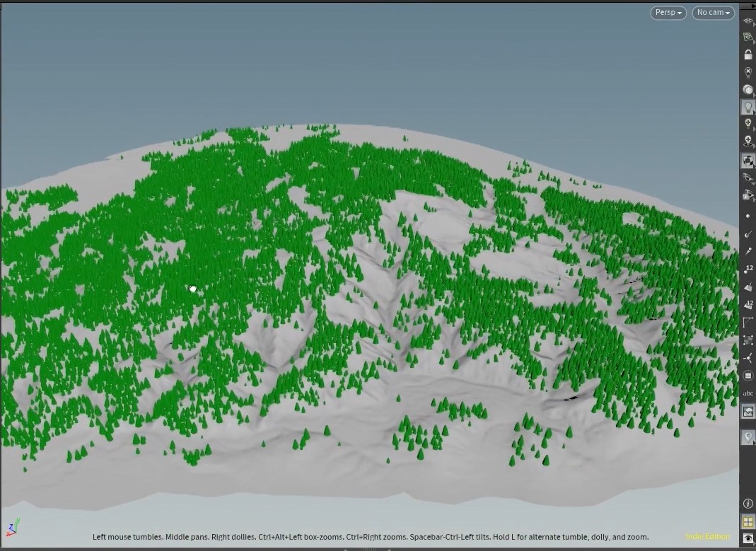This screenshot has height=551, width=756.
Task: Toggle display primitive numbers icon
Action: [x=748, y=305]
